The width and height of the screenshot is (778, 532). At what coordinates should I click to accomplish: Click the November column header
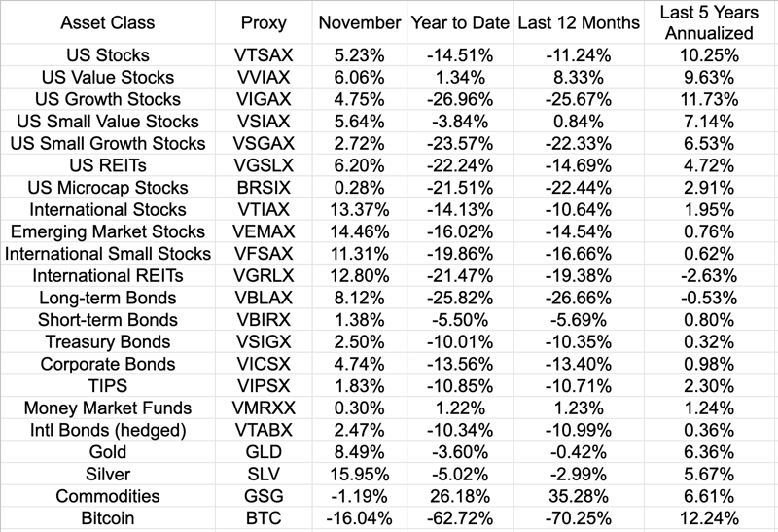click(359, 23)
